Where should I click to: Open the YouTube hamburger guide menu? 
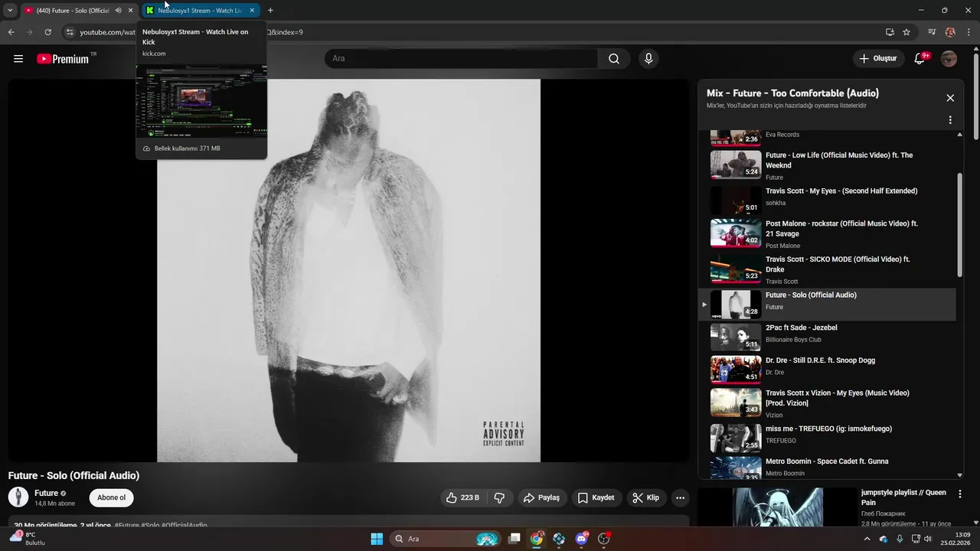click(x=18, y=59)
